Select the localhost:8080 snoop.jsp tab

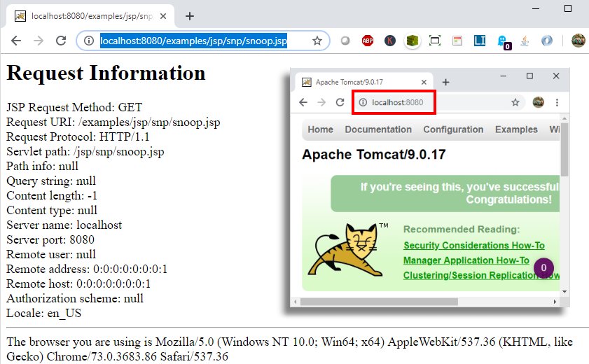tap(91, 16)
